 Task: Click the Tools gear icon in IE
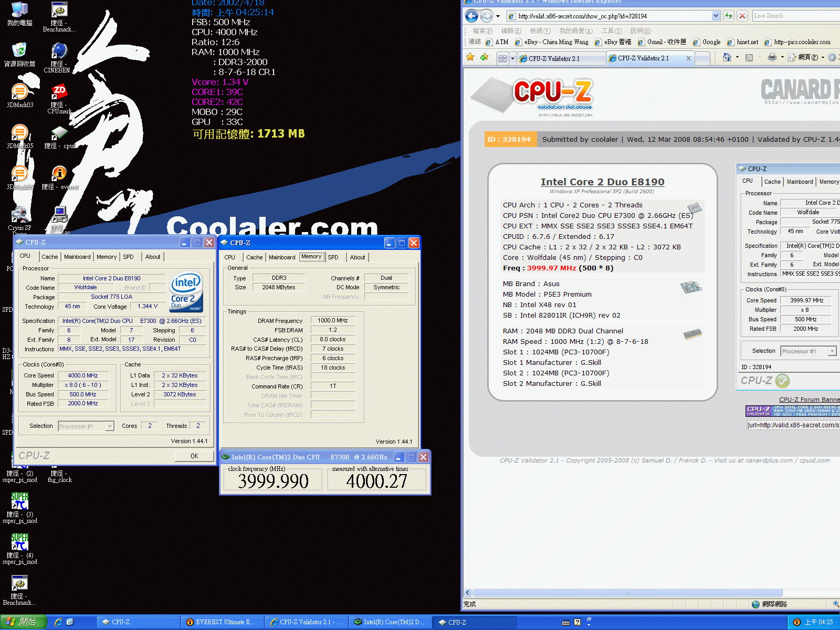click(x=832, y=57)
